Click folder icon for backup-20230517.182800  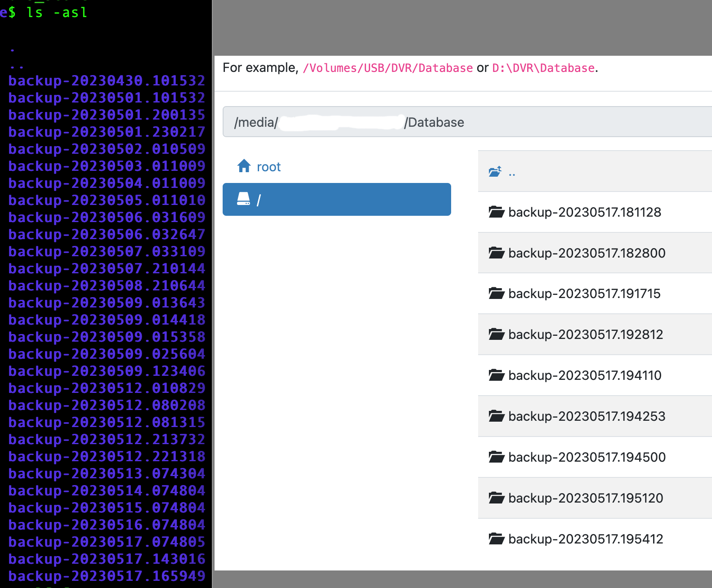point(497,253)
